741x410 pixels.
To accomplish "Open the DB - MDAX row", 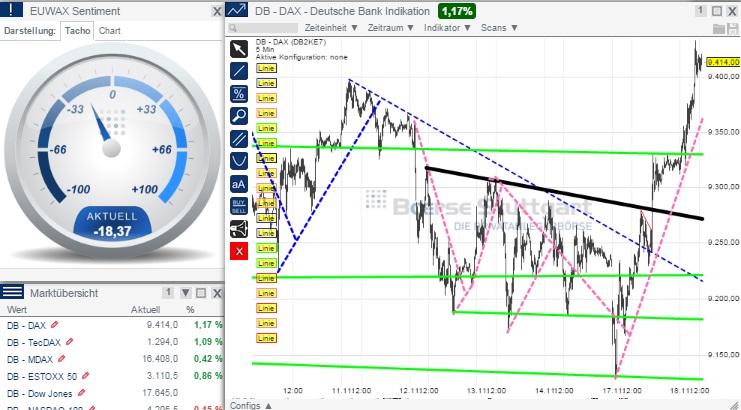I will (x=112, y=359).
